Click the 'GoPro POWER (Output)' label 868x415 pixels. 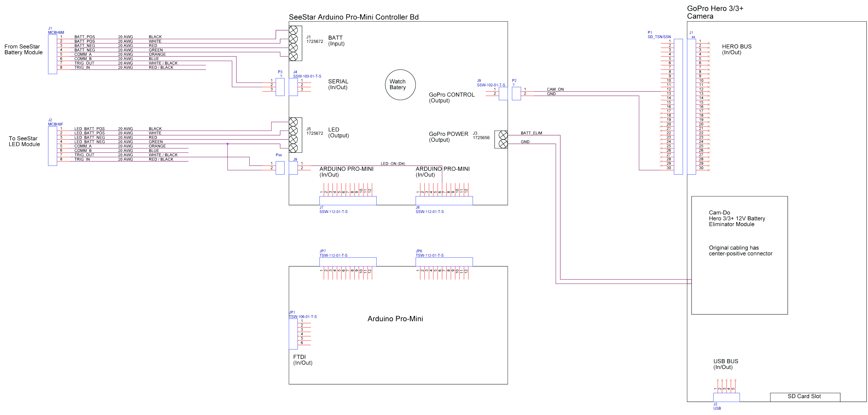click(x=448, y=137)
